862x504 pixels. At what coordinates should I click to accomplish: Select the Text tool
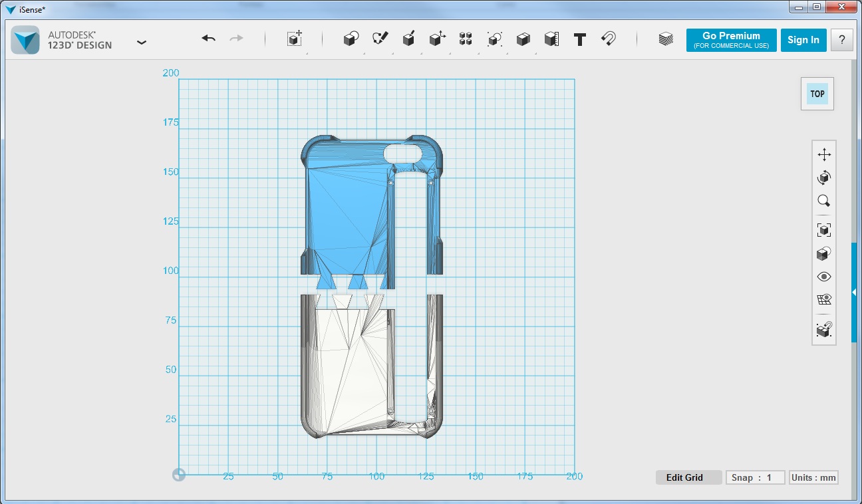click(579, 39)
